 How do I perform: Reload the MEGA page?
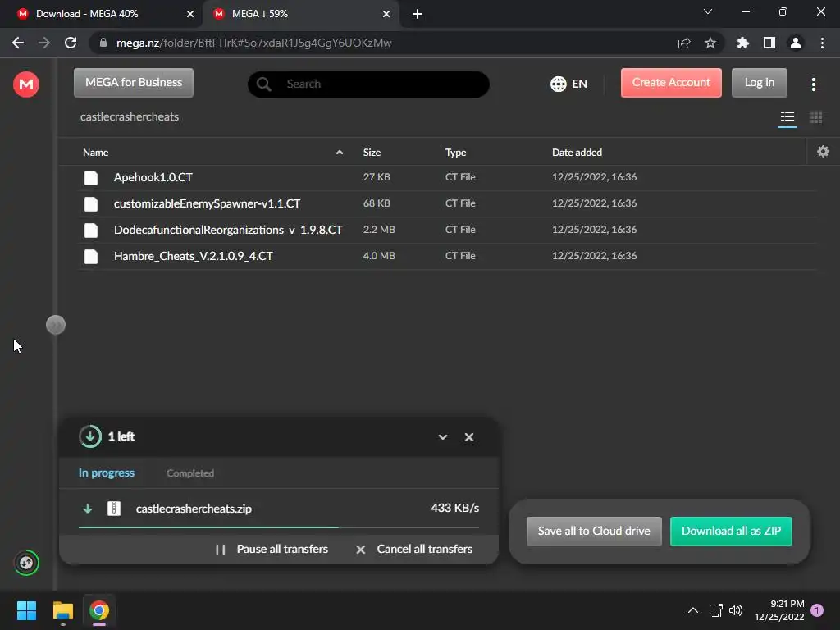click(71, 43)
